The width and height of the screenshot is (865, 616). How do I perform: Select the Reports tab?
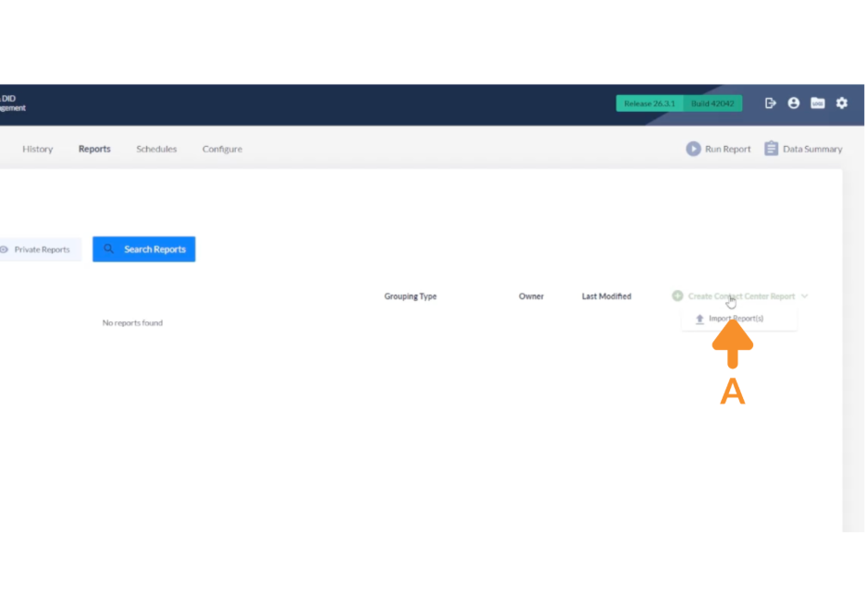coord(94,149)
